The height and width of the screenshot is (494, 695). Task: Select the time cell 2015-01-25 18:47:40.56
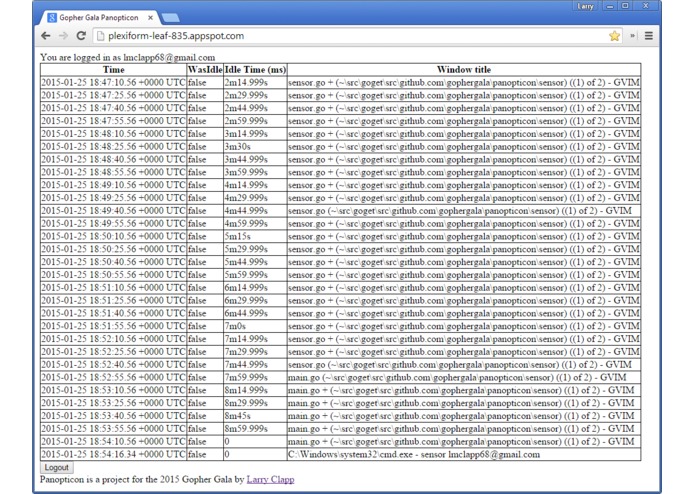coord(113,108)
